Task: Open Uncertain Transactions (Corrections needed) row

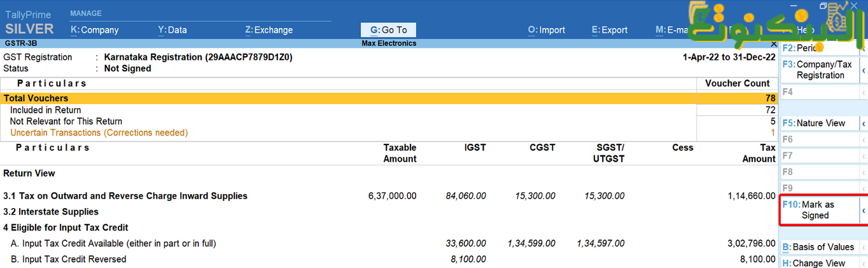Action: point(389,133)
